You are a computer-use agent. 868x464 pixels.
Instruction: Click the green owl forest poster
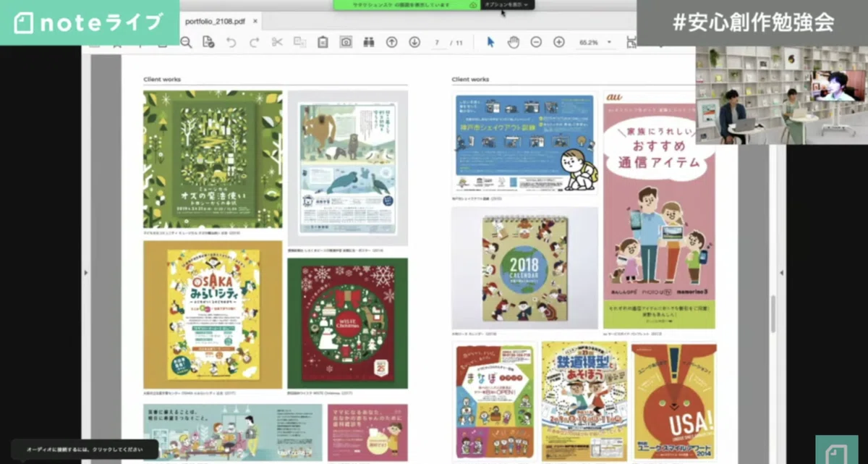click(x=213, y=159)
